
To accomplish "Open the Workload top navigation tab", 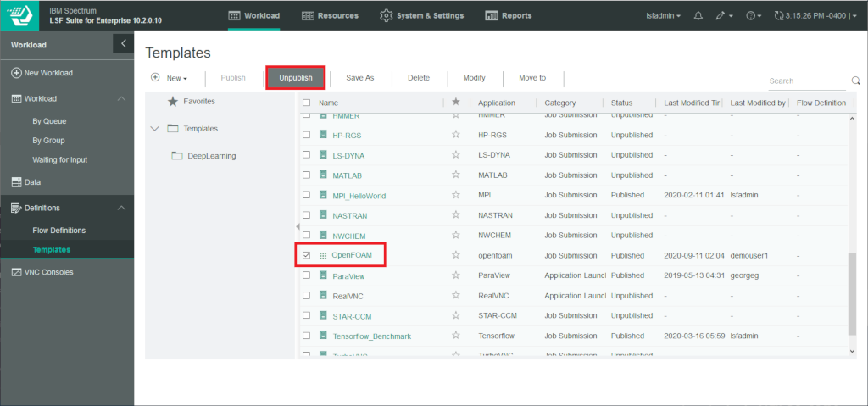I will [x=254, y=15].
